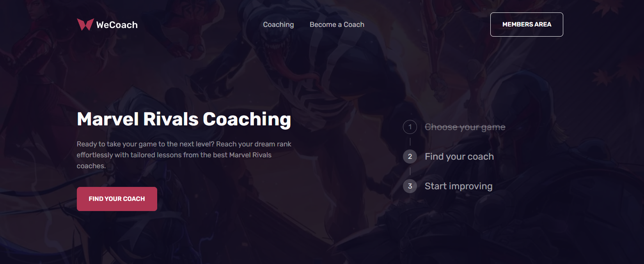Click connector line between steps 2 and 3

(x=410, y=171)
